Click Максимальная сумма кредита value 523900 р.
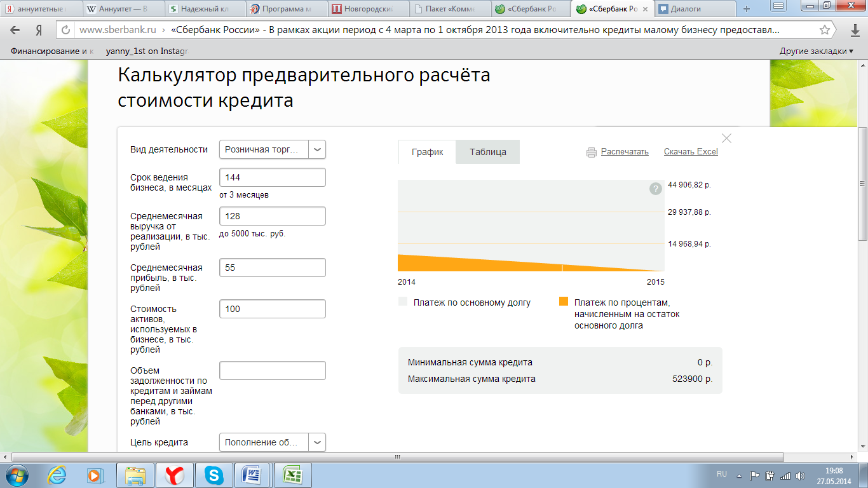Viewport: 868px width, 488px height. (692, 379)
